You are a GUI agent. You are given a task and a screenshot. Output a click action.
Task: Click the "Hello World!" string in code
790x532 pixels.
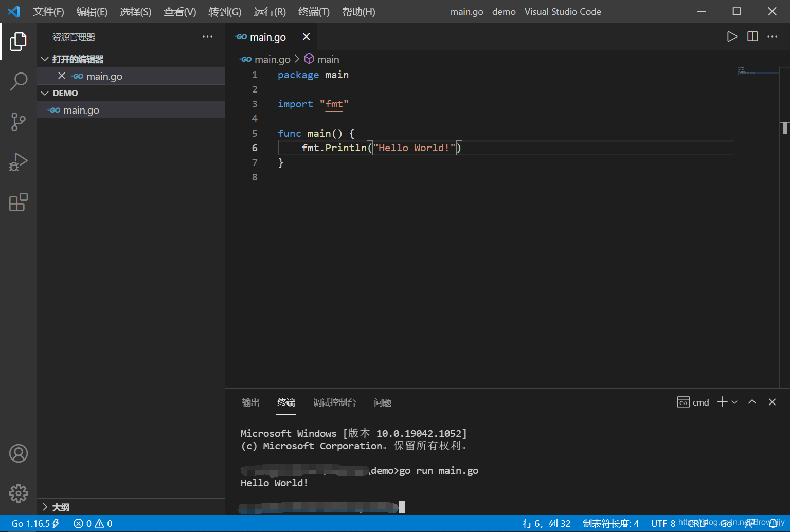pos(415,148)
